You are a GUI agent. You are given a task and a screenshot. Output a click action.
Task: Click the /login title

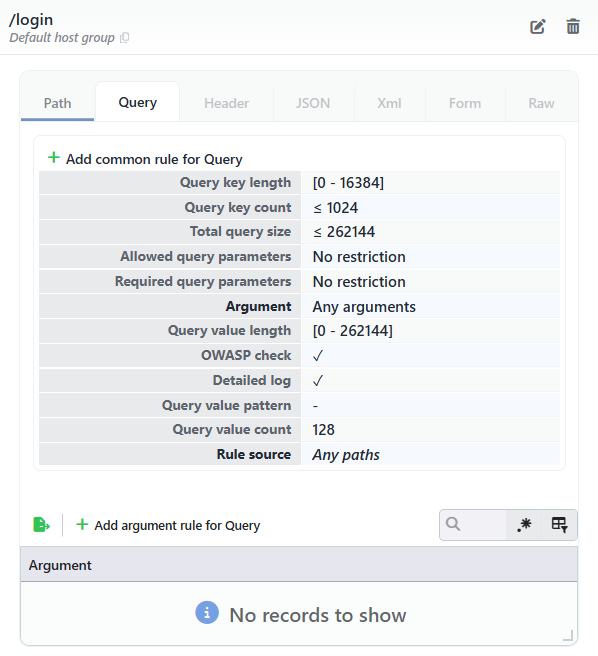(31, 20)
